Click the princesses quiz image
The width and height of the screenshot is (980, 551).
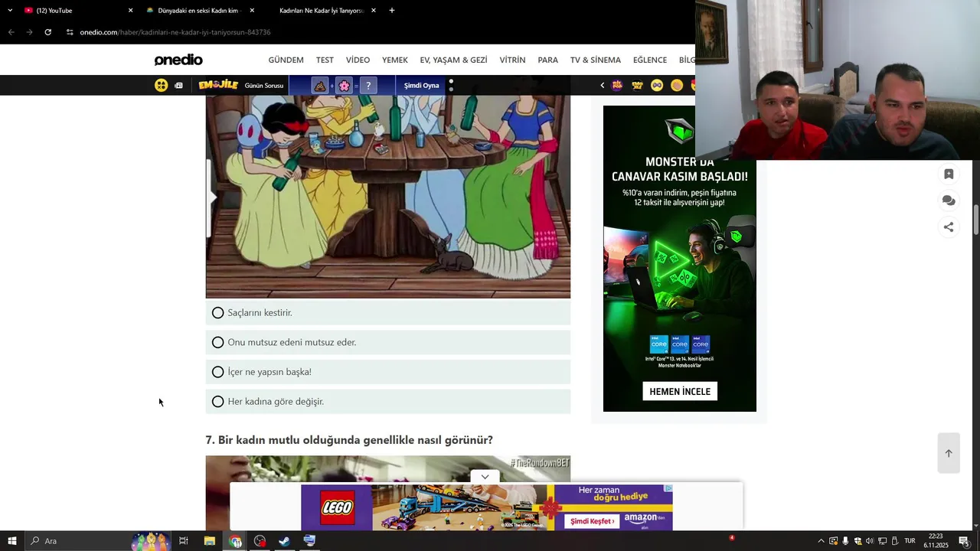tap(388, 197)
